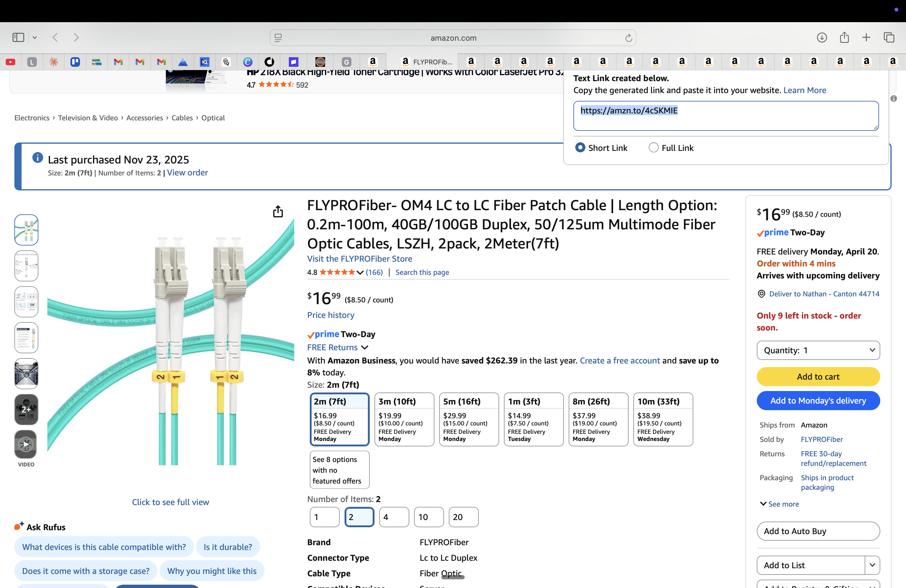Share the product using icon above image
The image size is (906, 588).
(278, 211)
